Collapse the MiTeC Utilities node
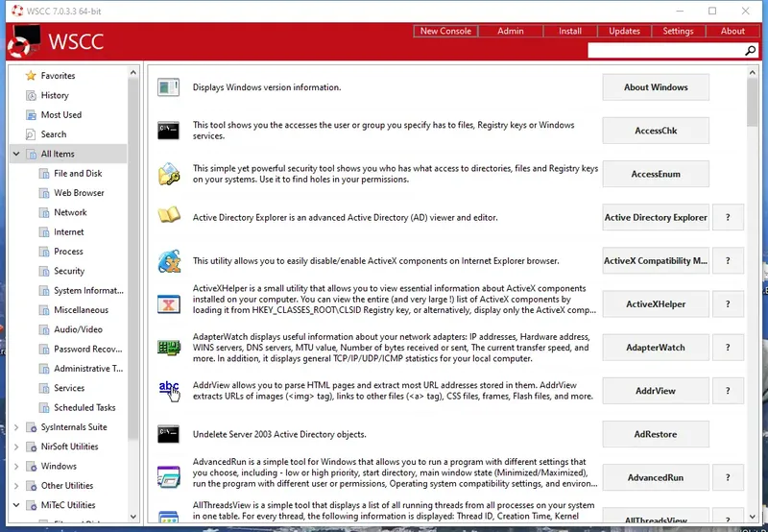This screenshot has height=532, width=768. [x=16, y=505]
